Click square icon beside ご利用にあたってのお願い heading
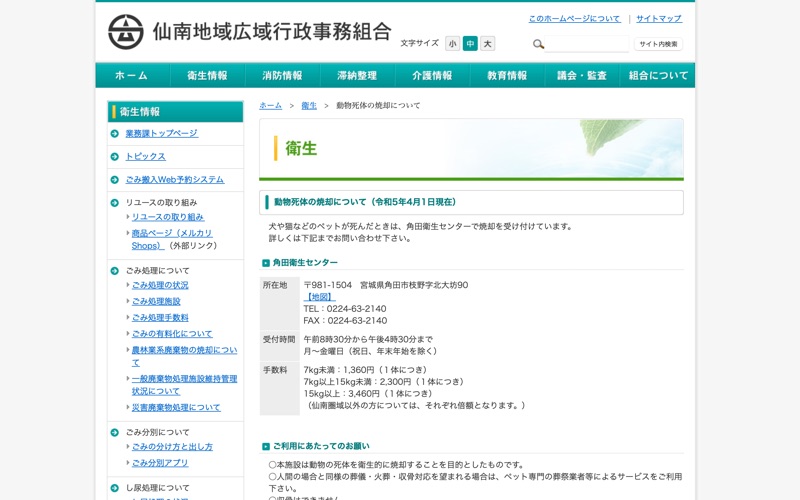 (x=266, y=446)
